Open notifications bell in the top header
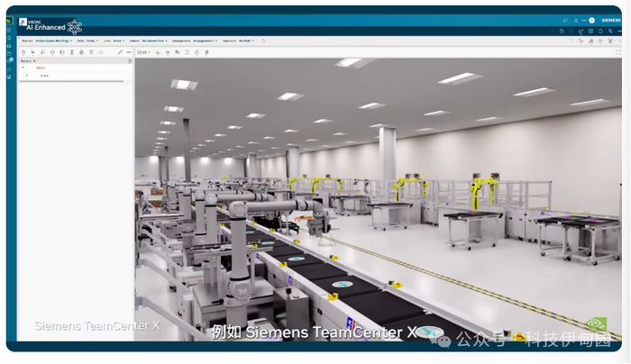The image size is (631, 364). [576, 20]
